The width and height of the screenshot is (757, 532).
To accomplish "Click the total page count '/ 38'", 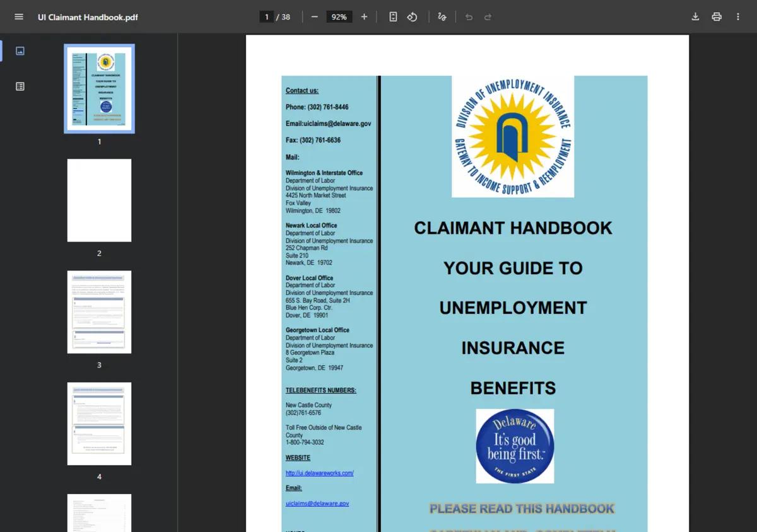I will (x=283, y=17).
